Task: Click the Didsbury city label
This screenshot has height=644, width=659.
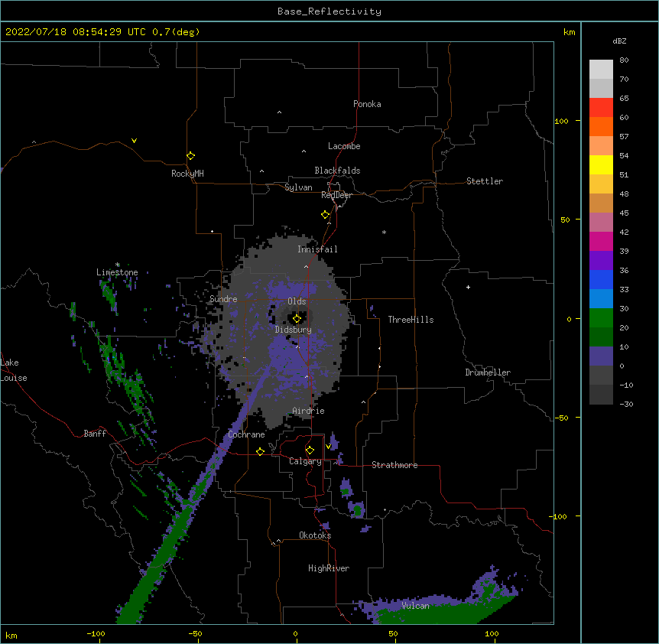Action: tap(294, 330)
